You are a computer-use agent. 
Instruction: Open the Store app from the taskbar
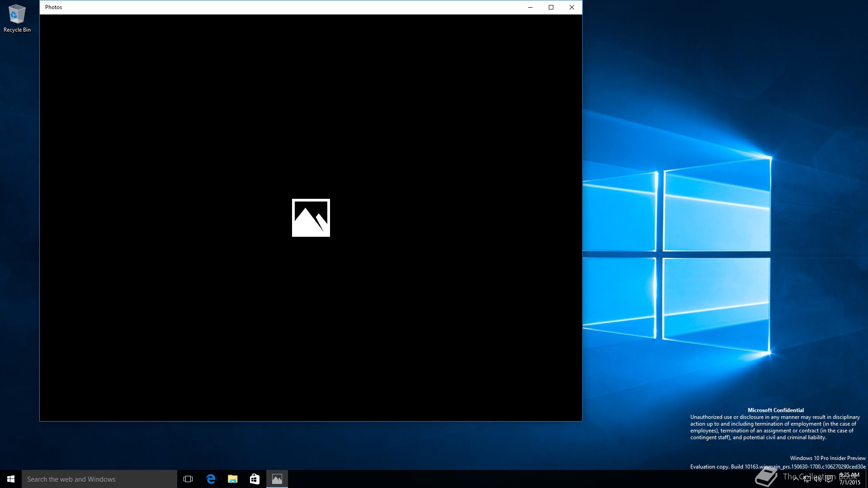click(255, 479)
